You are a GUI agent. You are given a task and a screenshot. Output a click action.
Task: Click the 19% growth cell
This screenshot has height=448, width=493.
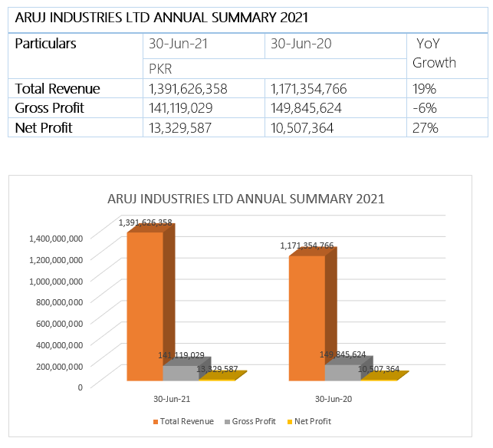pos(447,88)
